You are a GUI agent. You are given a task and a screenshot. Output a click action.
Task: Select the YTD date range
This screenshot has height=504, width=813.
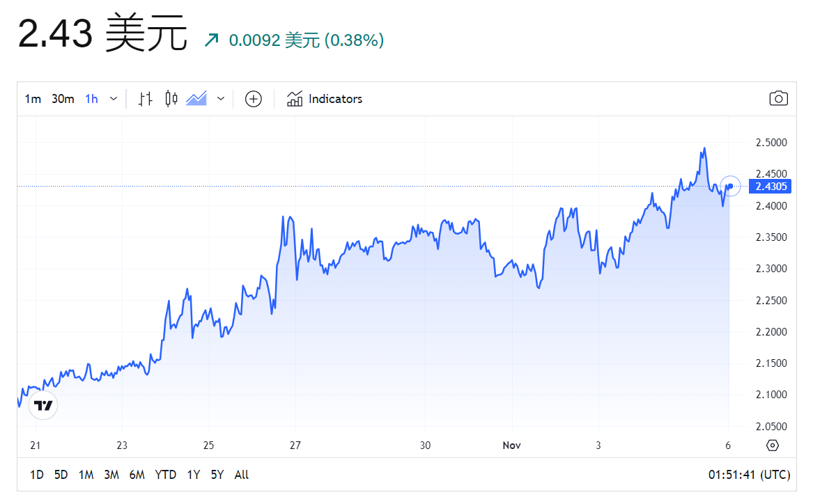(165, 475)
